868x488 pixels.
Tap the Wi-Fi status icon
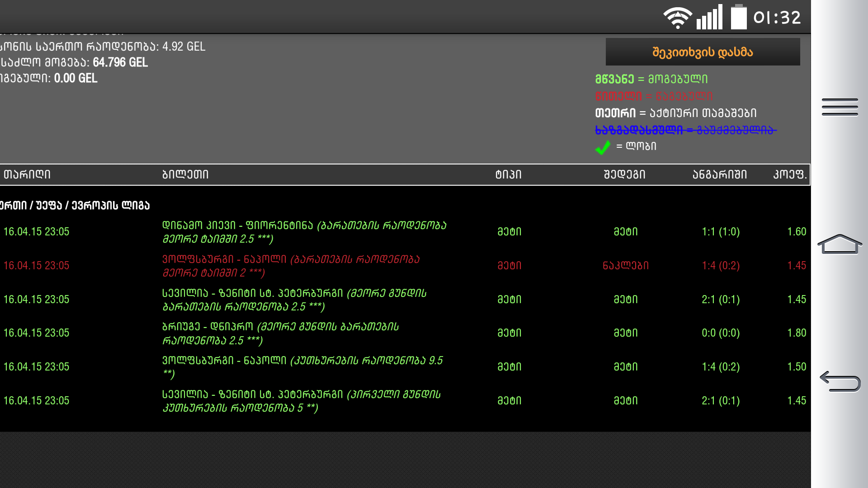pos(677,18)
